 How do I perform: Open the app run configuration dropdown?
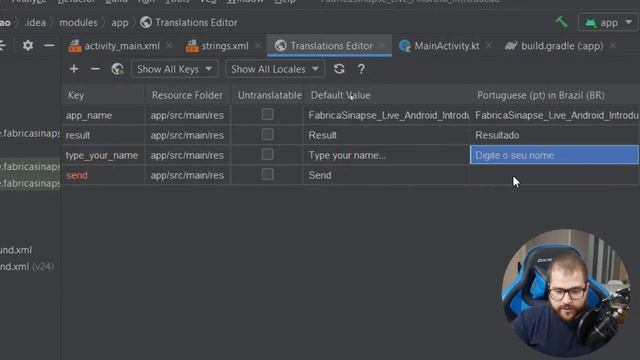click(607, 22)
